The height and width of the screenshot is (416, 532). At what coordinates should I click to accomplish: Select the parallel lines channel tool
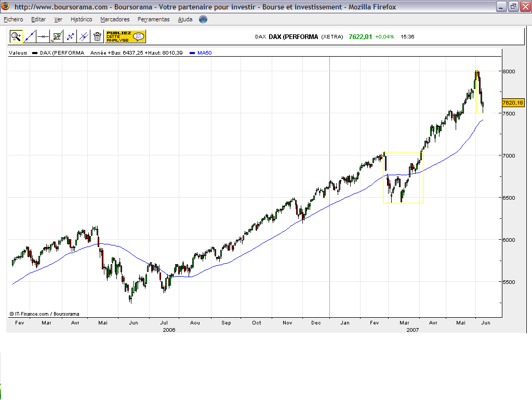[x=84, y=36]
